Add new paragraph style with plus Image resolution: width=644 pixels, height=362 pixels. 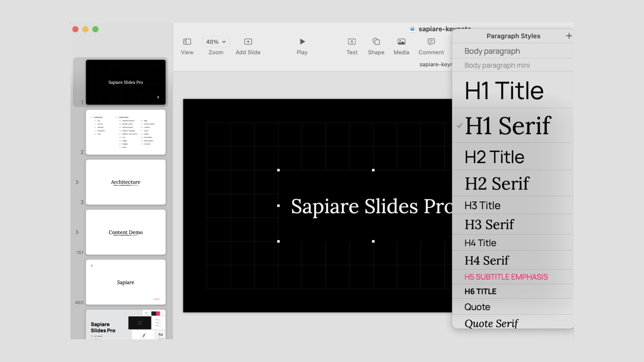(x=569, y=36)
